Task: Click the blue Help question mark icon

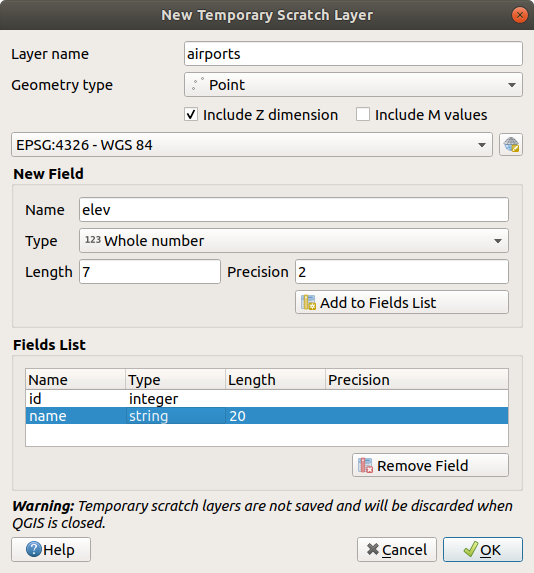Action: tap(34, 549)
